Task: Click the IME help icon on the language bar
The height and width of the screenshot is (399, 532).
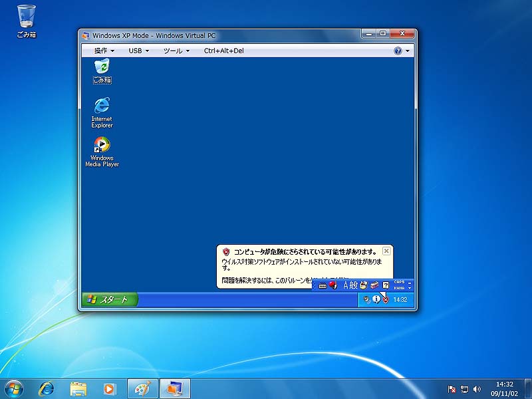Action: pos(384,285)
